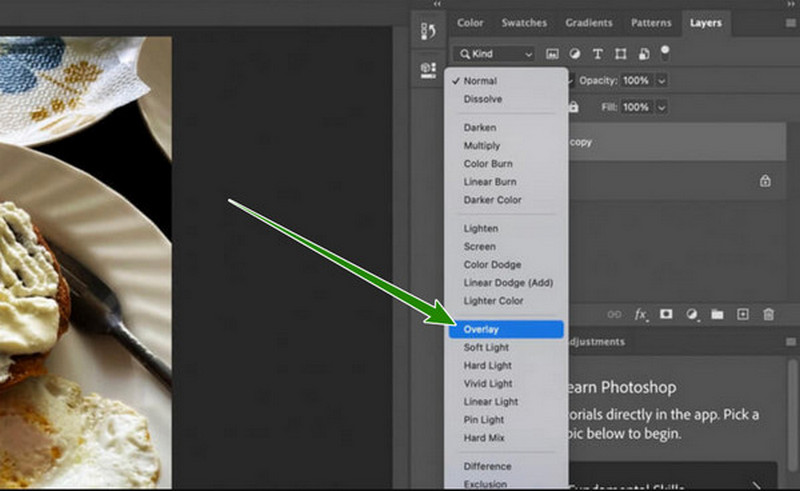Screen dimensions: 800x491
Task: Expand the Opacity value dropdown arrow
Action: [x=662, y=80]
